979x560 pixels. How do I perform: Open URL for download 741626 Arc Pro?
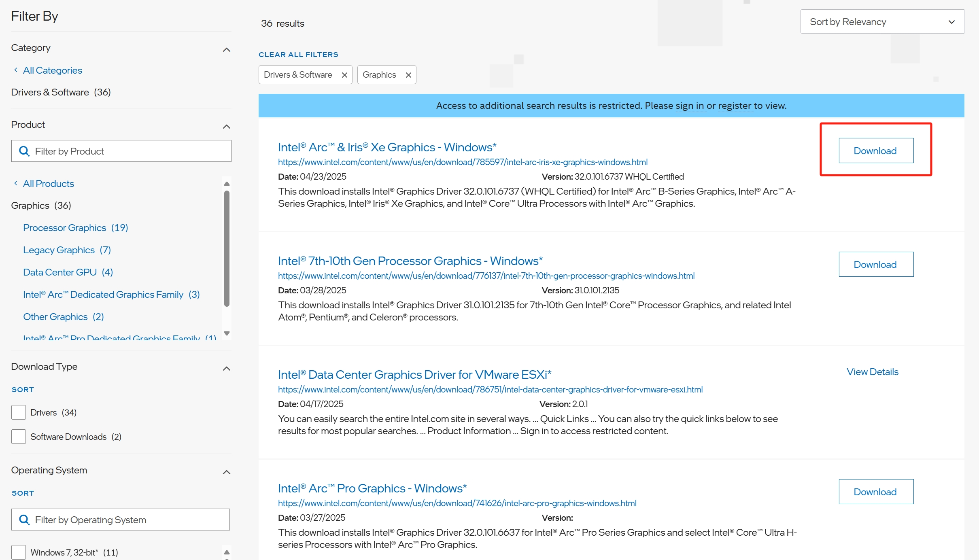(457, 503)
